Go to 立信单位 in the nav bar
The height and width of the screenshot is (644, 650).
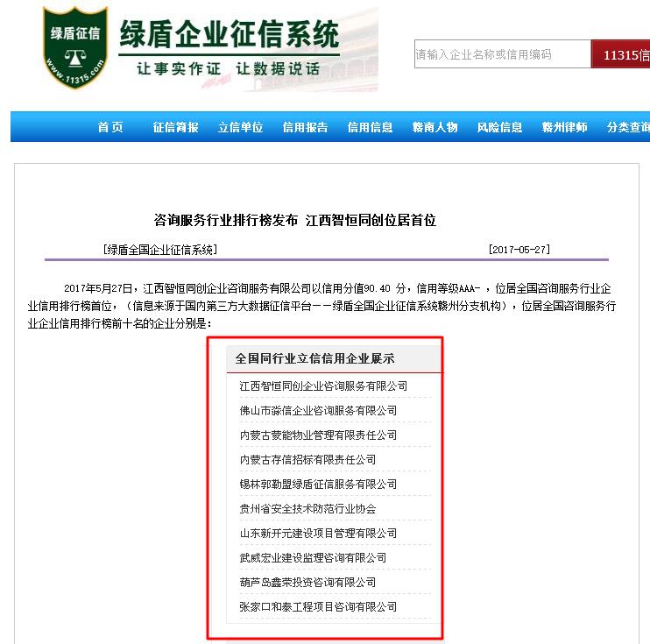pyautogui.click(x=240, y=127)
